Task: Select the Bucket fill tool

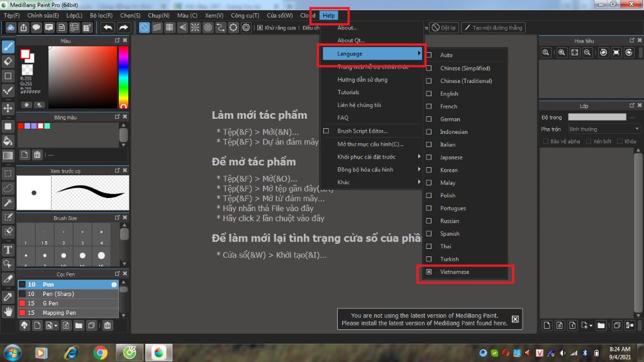Action: (8, 141)
